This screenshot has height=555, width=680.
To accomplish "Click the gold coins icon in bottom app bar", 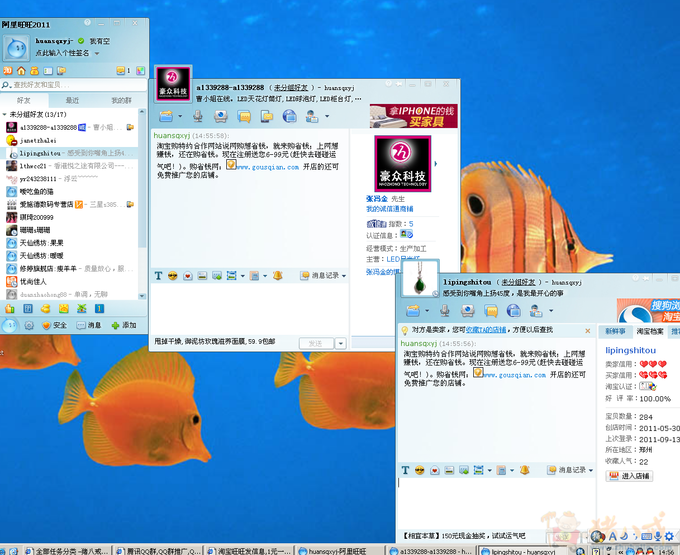I will click(46, 309).
